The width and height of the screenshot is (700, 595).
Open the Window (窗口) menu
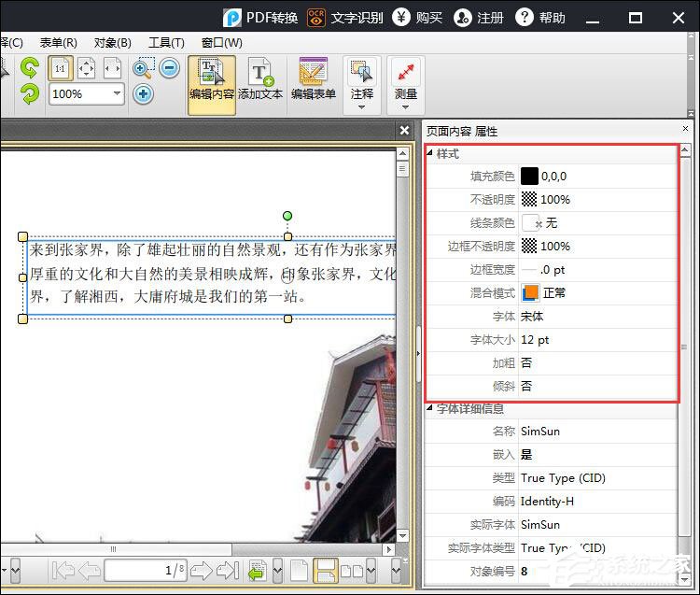point(221,43)
